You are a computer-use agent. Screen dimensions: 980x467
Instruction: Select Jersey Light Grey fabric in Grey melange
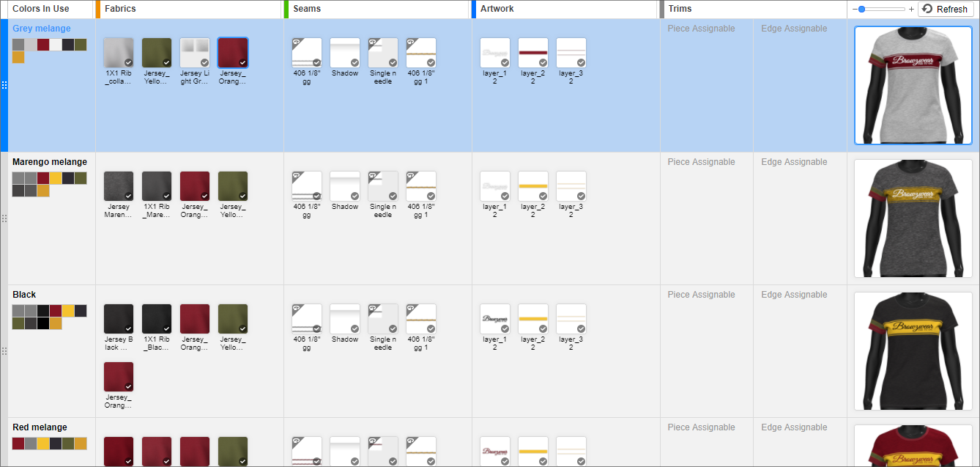tap(195, 53)
